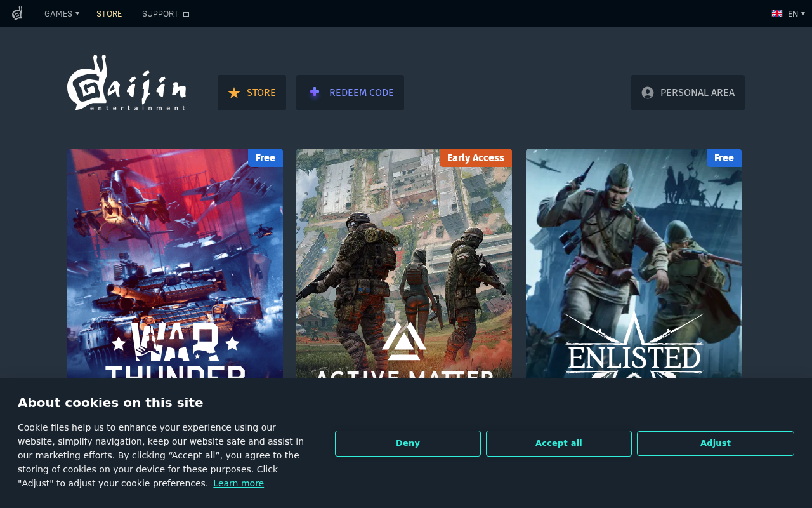
Task: Click the Free badge on War Thunder
Action: (x=265, y=158)
